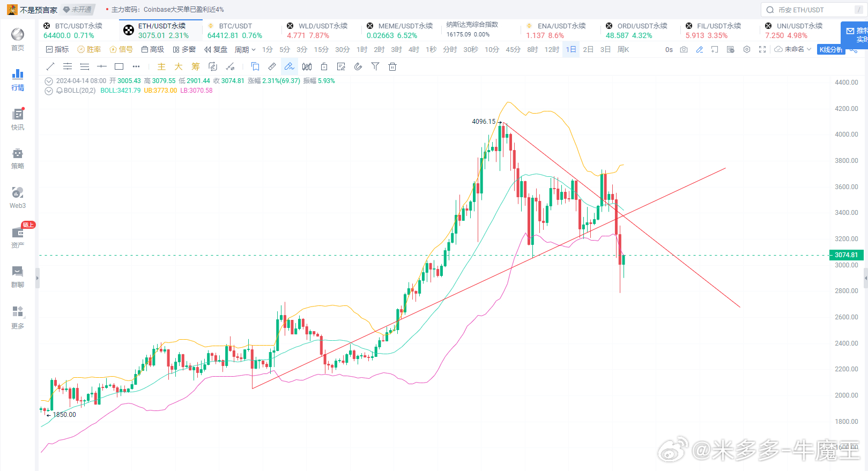Viewport: 868px width, 471px height.
Task: Click the candlestick pattern tool icon
Action: (x=307, y=66)
